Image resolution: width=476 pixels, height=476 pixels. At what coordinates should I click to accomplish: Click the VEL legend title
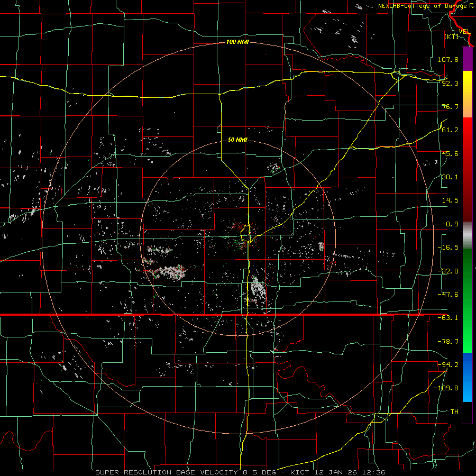pos(465,32)
